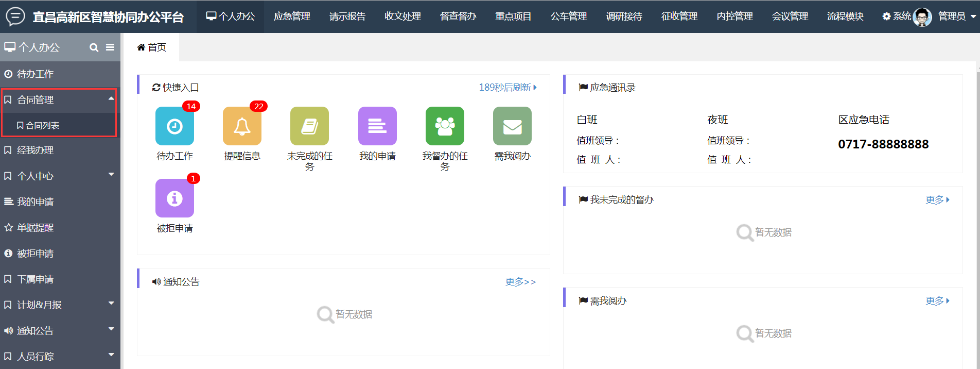Open 合同列表 in the sidebar

(60, 125)
